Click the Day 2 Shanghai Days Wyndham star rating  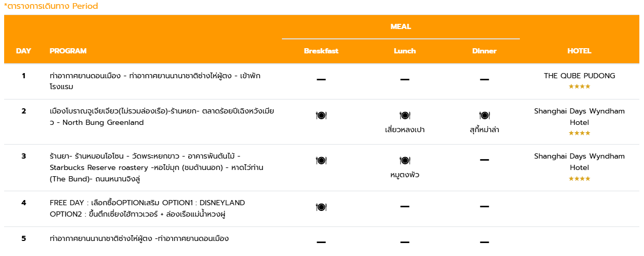coord(579,133)
